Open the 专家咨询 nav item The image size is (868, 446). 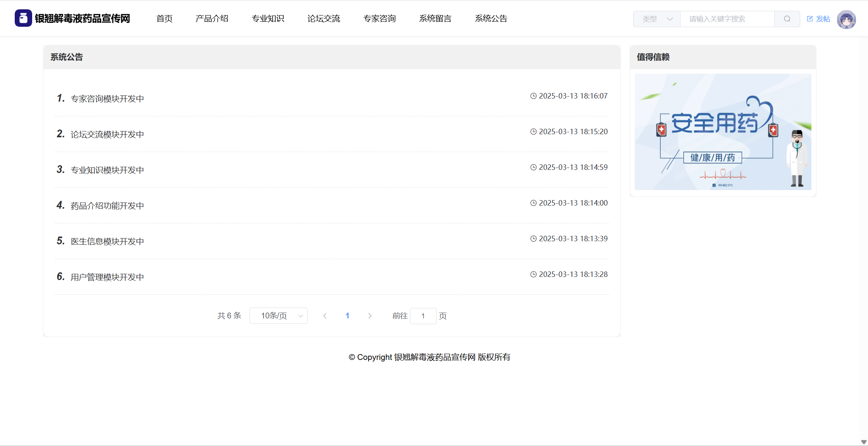(x=379, y=19)
